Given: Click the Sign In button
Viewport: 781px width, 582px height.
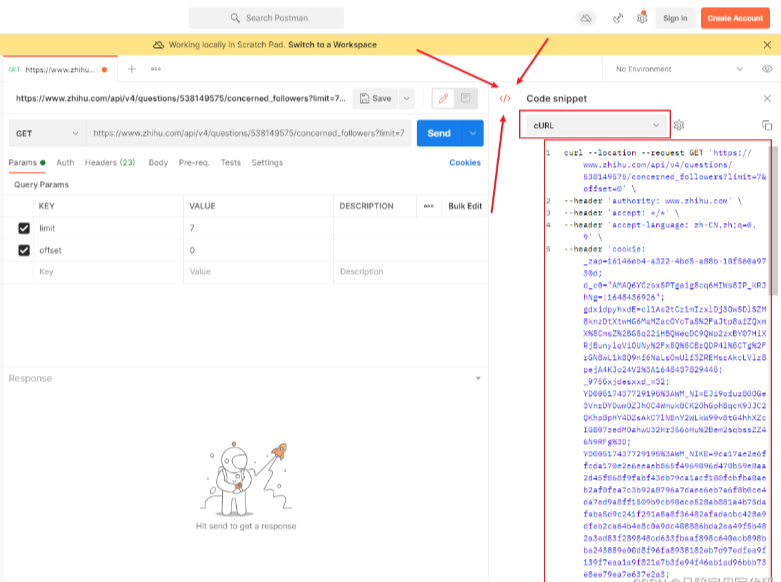Looking at the screenshot, I should pos(675,18).
